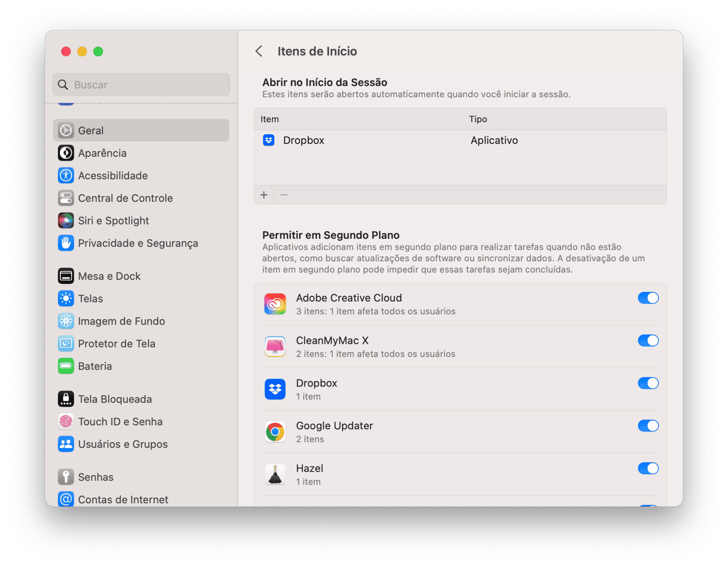
Task: Click the Aplicativo type cell
Action: (495, 140)
